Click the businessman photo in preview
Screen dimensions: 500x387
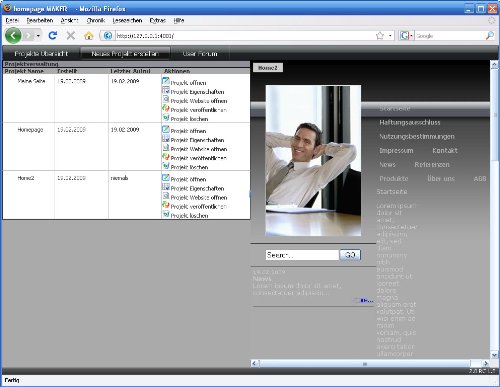(x=313, y=161)
